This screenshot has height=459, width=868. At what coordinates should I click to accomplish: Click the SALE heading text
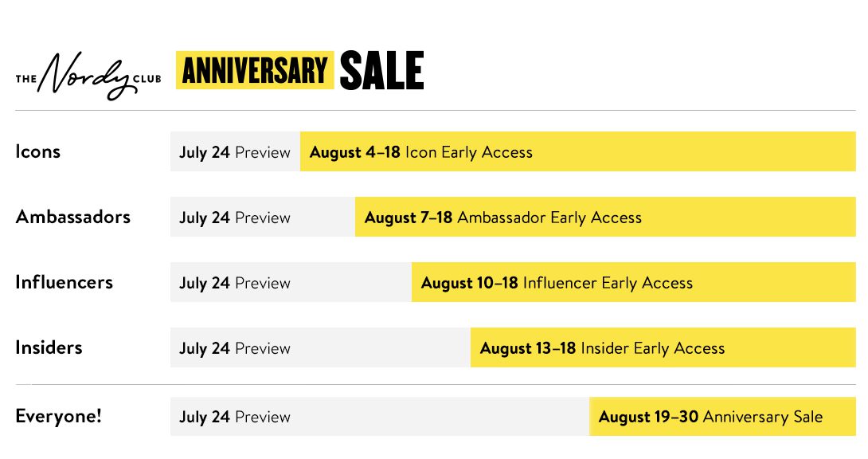(x=381, y=70)
